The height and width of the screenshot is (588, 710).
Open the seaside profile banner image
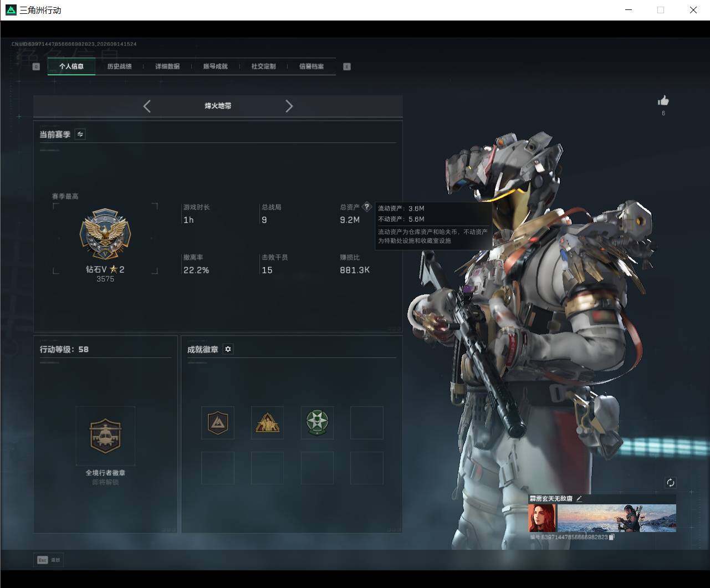coord(616,518)
